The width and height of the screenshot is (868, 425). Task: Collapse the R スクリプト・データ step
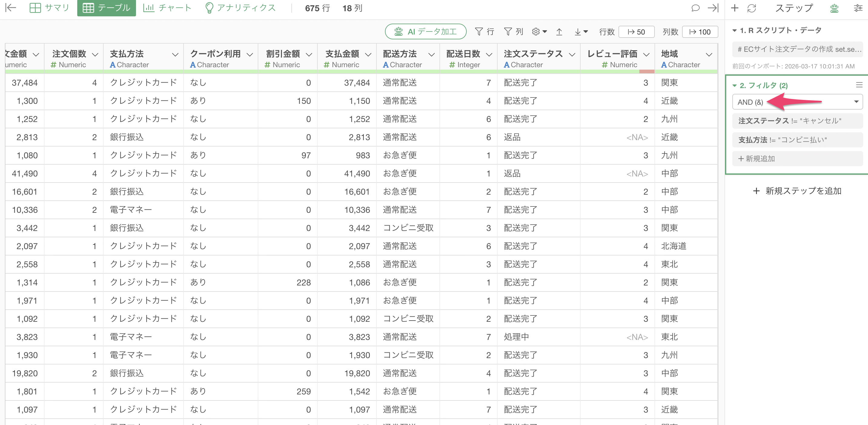[x=734, y=30]
